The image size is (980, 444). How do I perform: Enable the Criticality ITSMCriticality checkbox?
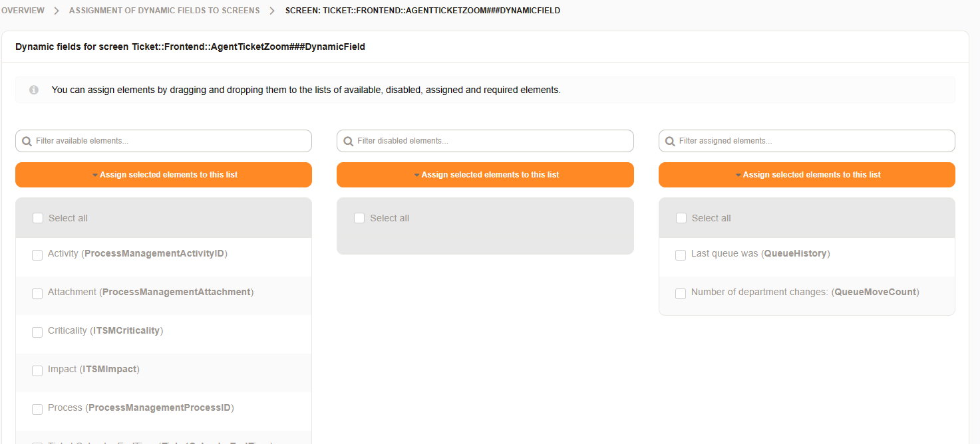coord(37,332)
